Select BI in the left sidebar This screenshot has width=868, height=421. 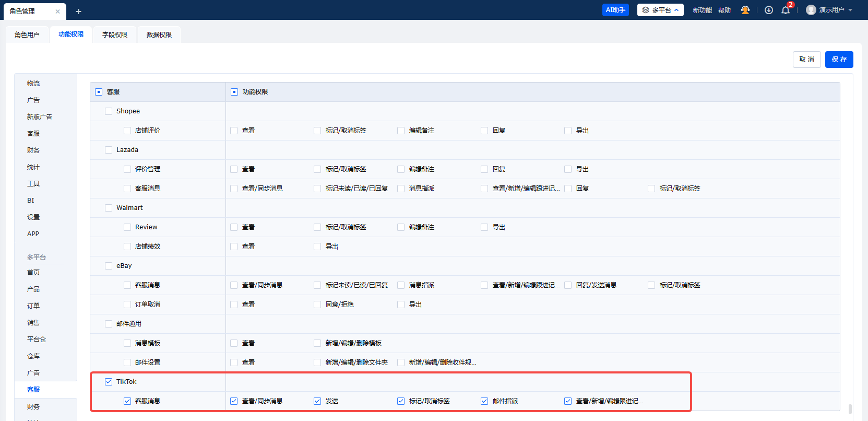(x=31, y=201)
